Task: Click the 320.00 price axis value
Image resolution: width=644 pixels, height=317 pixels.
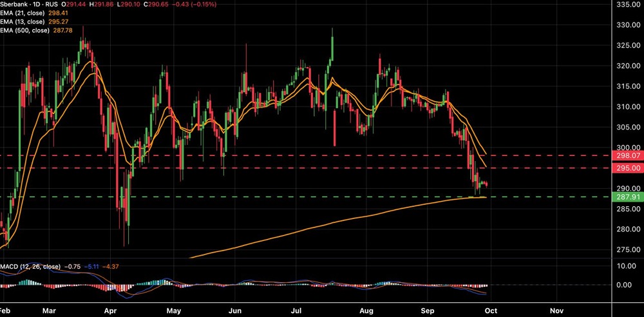Action: point(629,66)
